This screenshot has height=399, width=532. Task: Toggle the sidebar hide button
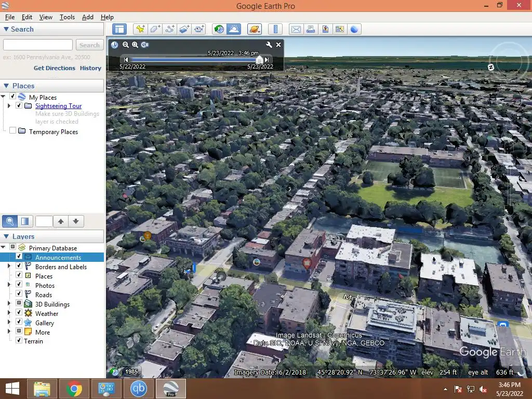point(119,29)
